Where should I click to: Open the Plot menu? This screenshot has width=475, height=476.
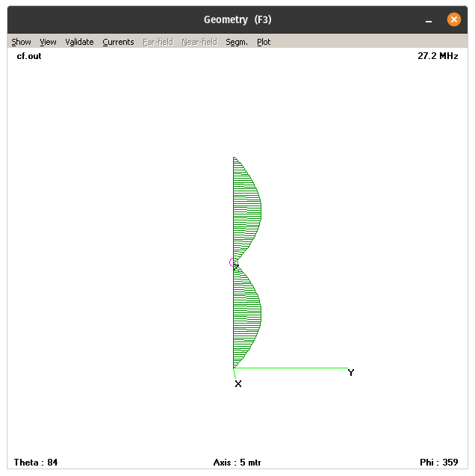coord(264,42)
